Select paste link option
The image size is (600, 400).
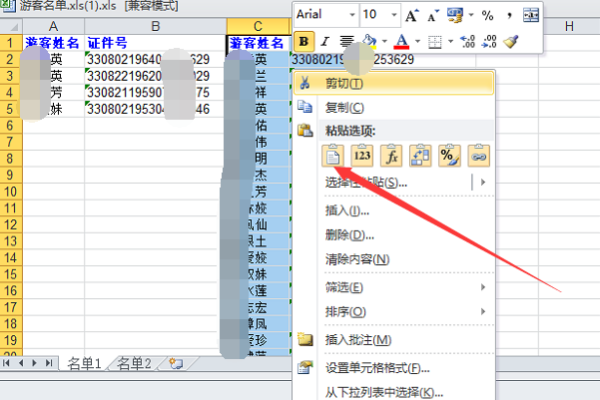click(478, 156)
